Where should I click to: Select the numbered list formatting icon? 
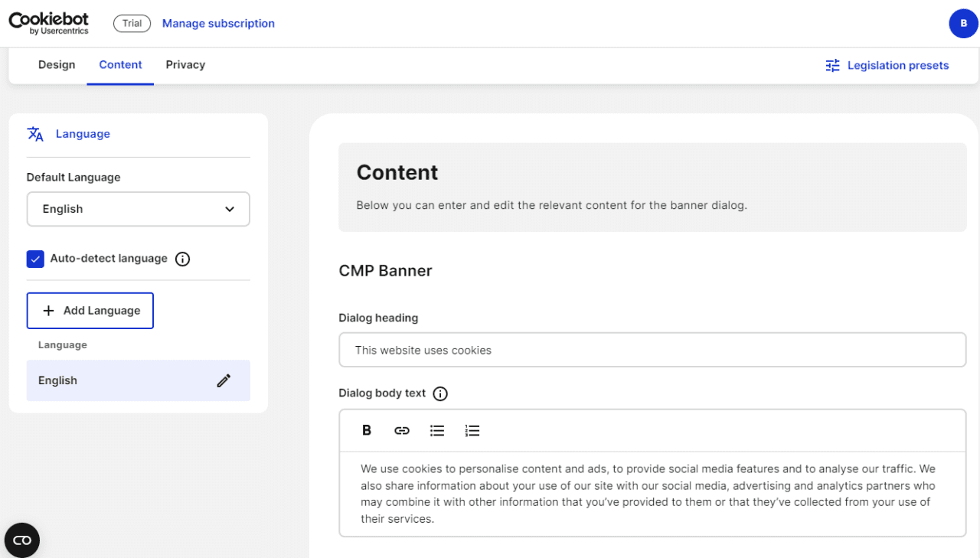[x=472, y=430]
